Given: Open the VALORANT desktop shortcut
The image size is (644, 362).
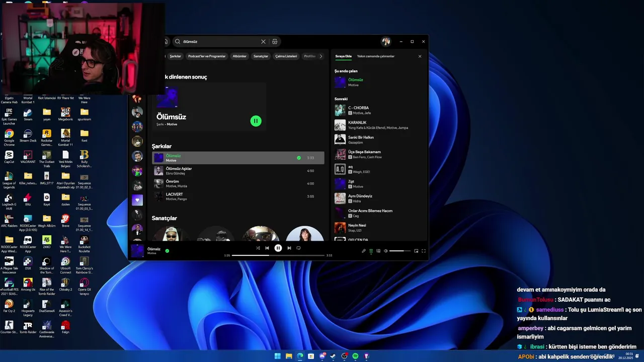Looking at the screenshot, I should pos(28,157).
